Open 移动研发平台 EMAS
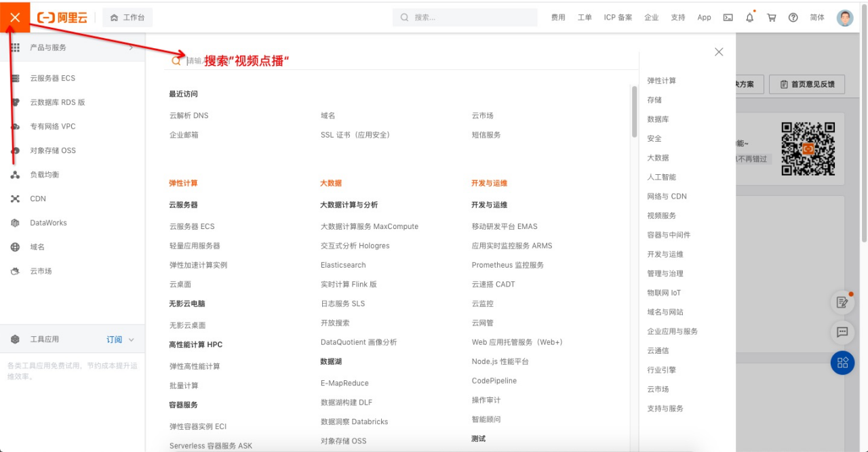Image resolution: width=868 pixels, height=452 pixels. click(x=505, y=226)
